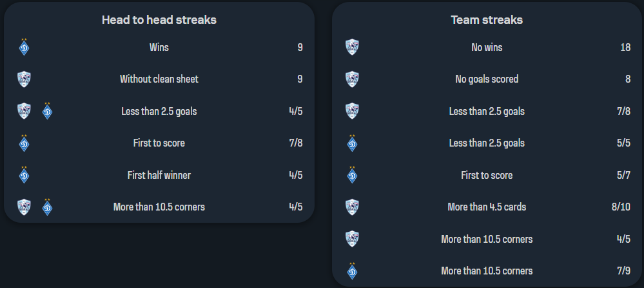Screen dimensions: 644x288
Task: Click shield crest in More than 4.5 cards row
Action: [x=352, y=207]
